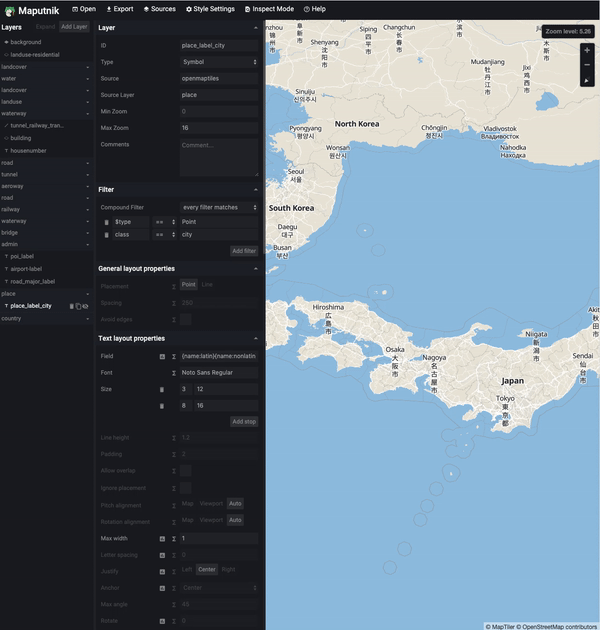Viewport: 600px width, 630px height.
Task: Click the sigma expression icon for Font
Action: click(174, 373)
